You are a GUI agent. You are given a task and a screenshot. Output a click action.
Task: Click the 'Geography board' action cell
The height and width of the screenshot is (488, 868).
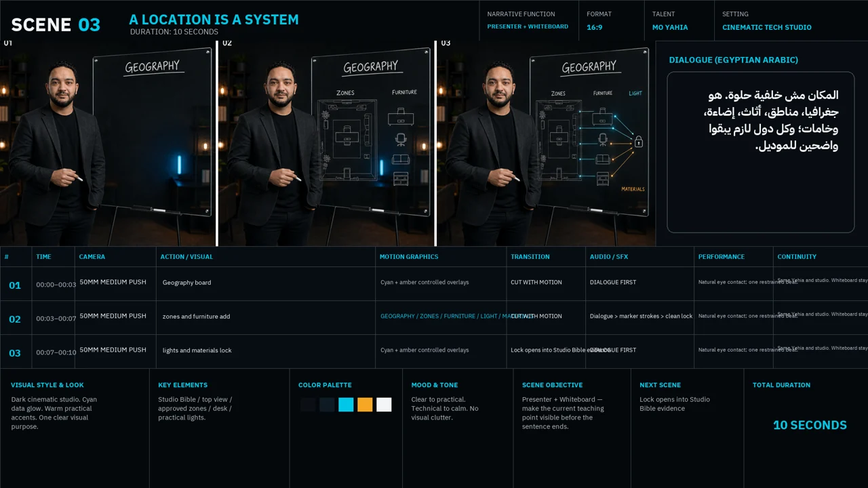coord(186,283)
